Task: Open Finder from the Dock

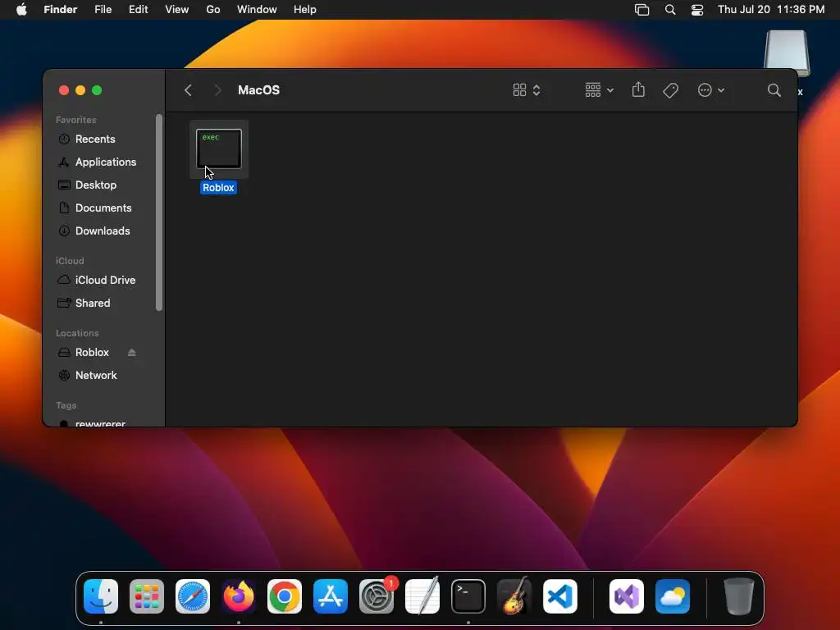Action: pyautogui.click(x=101, y=596)
